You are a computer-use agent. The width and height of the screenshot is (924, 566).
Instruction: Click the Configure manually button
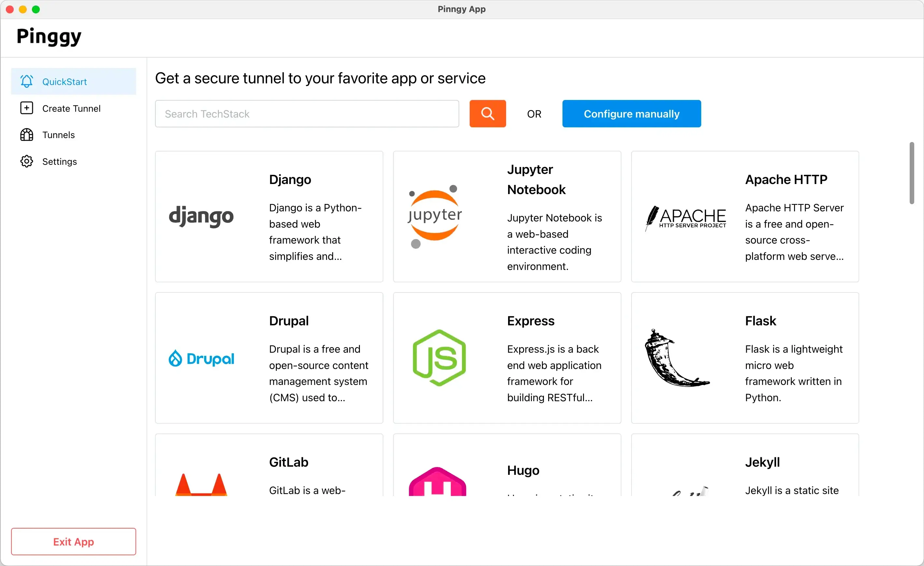pyautogui.click(x=632, y=113)
